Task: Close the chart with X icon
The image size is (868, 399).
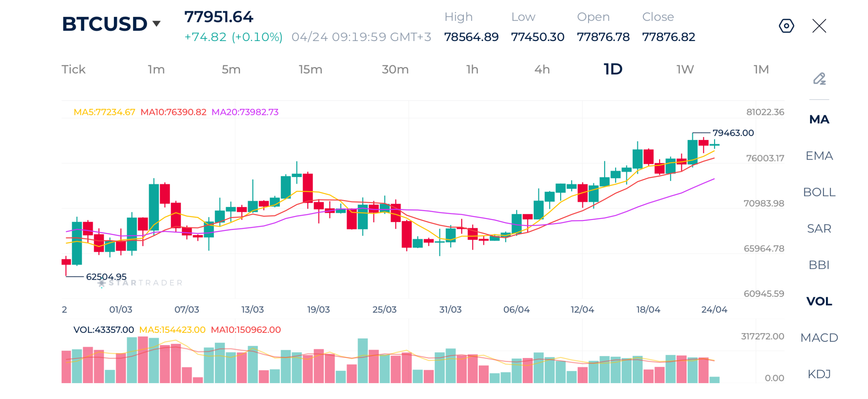Action: click(x=819, y=26)
